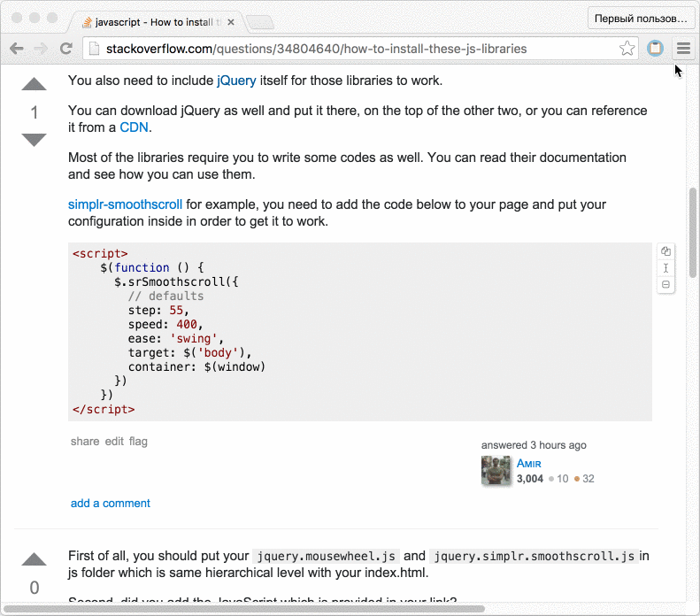Close the javascript Stack Overflow tab
This screenshot has width=700, height=616.
tap(231, 22)
